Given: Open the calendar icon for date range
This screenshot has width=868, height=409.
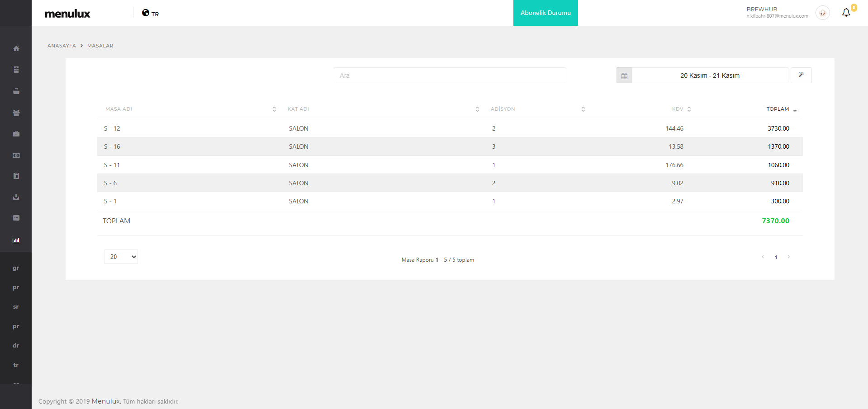Looking at the screenshot, I should coord(624,75).
